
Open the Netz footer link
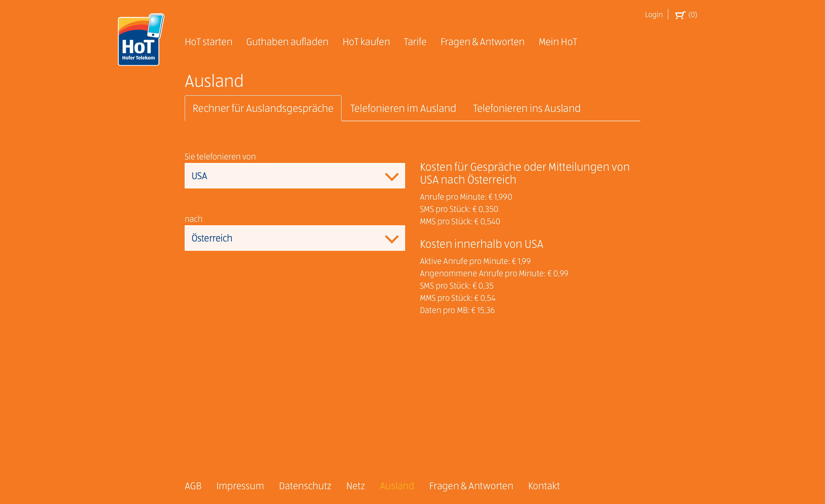[355, 486]
